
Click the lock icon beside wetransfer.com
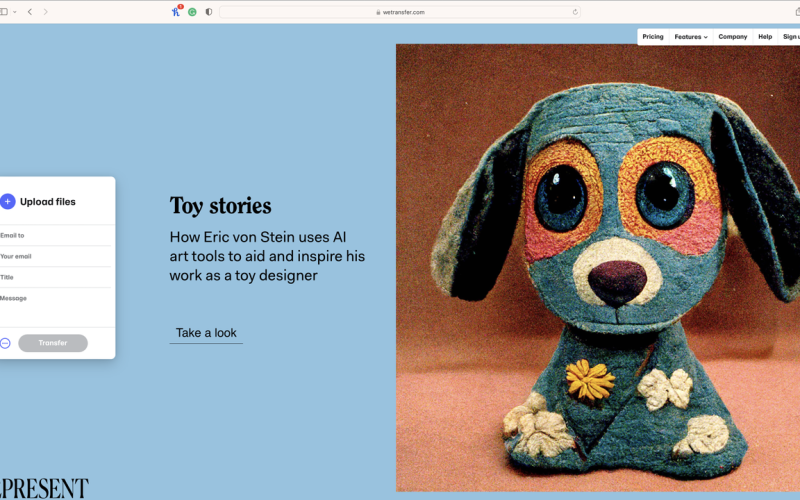[x=378, y=12]
